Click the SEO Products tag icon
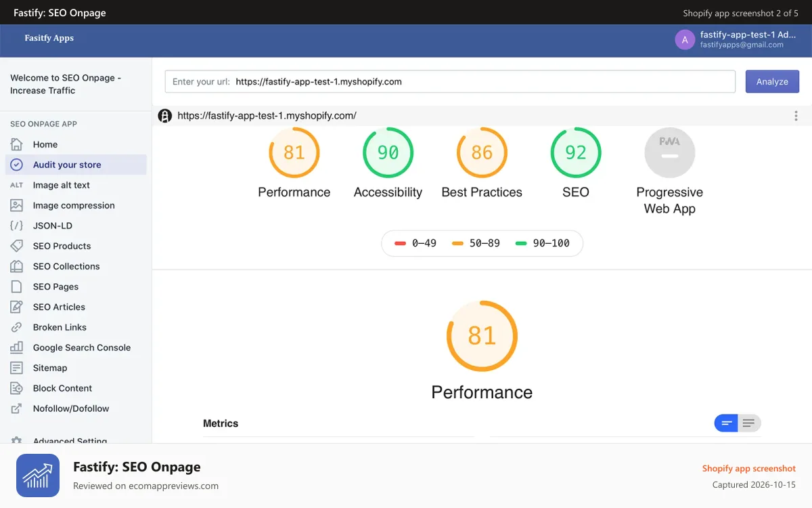Viewport: 812px width, 508px height. click(17, 246)
